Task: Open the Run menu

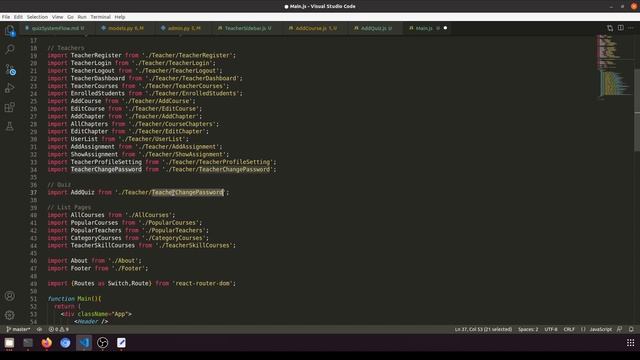Action: click(82, 17)
